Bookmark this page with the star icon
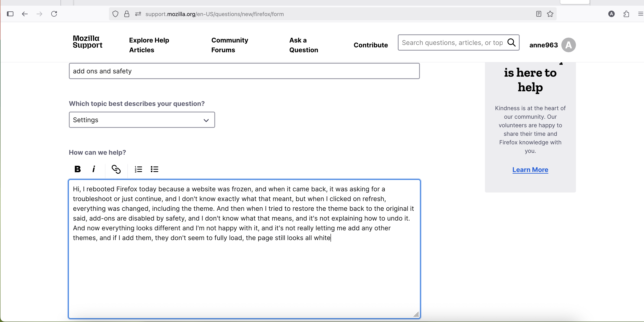The width and height of the screenshot is (644, 322). point(550,14)
